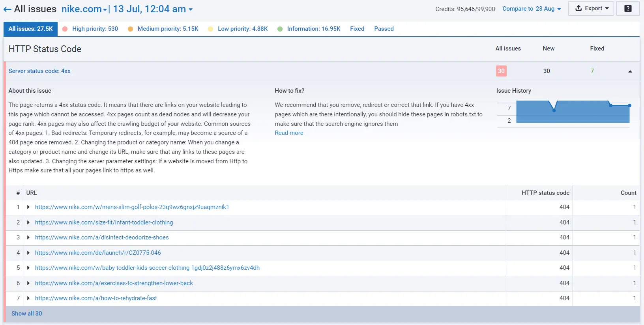Click the back arrow beside All issues
The width and height of the screenshot is (644, 325).
click(x=7, y=9)
